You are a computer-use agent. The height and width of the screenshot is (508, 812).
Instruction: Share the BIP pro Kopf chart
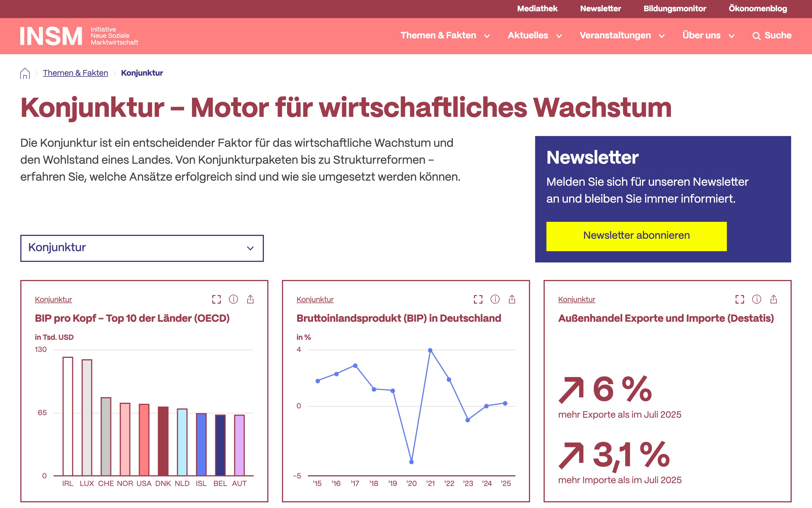(x=250, y=299)
